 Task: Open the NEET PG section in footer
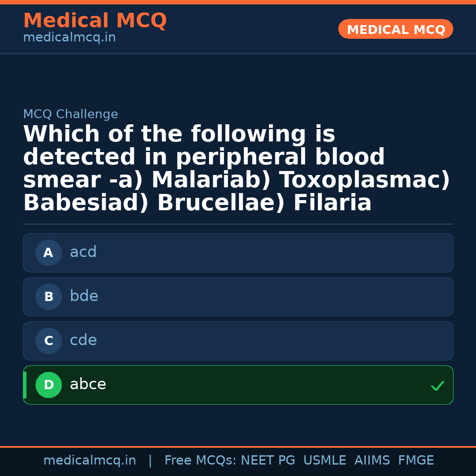268,460
